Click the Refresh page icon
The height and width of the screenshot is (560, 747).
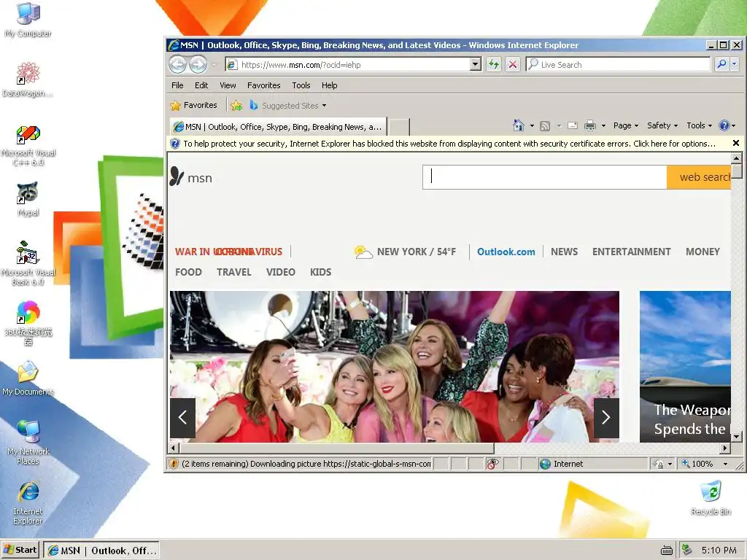494,64
